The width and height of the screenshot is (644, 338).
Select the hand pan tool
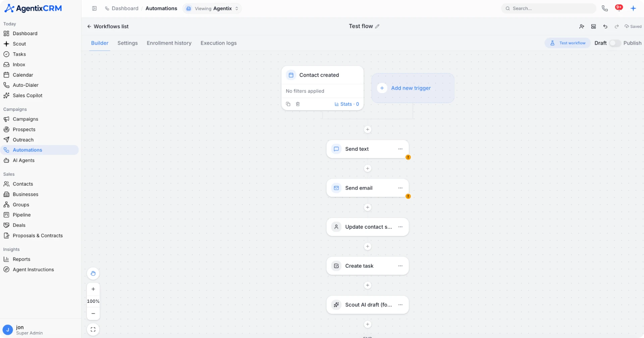coord(93,273)
